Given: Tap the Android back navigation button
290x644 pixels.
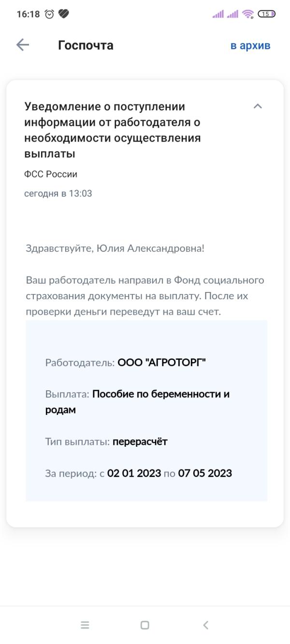Looking at the screenshot, I should point(204,625).
